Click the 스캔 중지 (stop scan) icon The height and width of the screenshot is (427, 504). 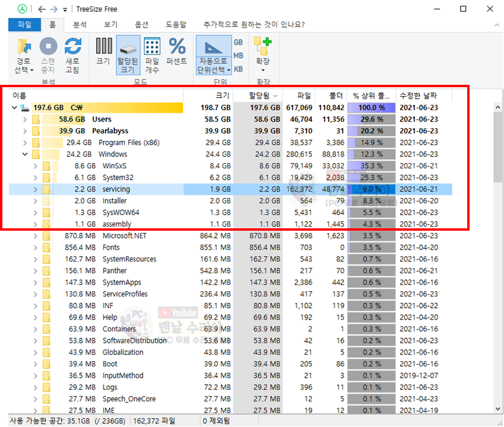click(x=48, y=46)
